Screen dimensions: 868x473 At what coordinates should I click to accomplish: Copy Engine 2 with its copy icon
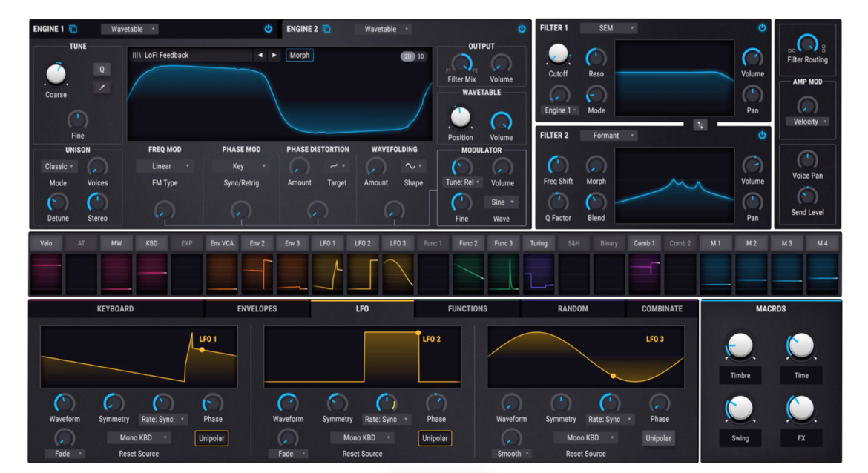[326, 29]
